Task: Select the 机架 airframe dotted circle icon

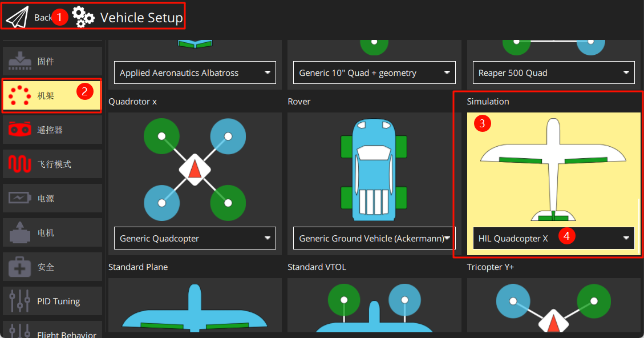Action: [20, 96]
